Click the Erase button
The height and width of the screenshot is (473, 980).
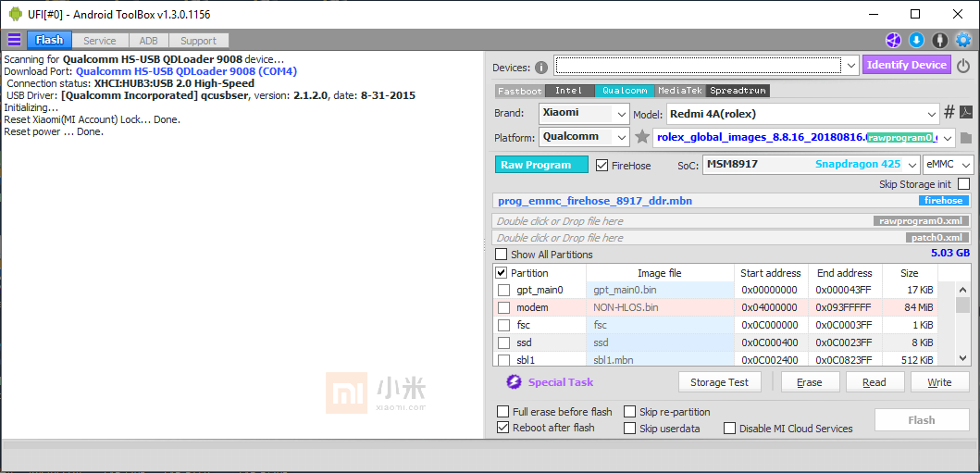click(810, 382)
